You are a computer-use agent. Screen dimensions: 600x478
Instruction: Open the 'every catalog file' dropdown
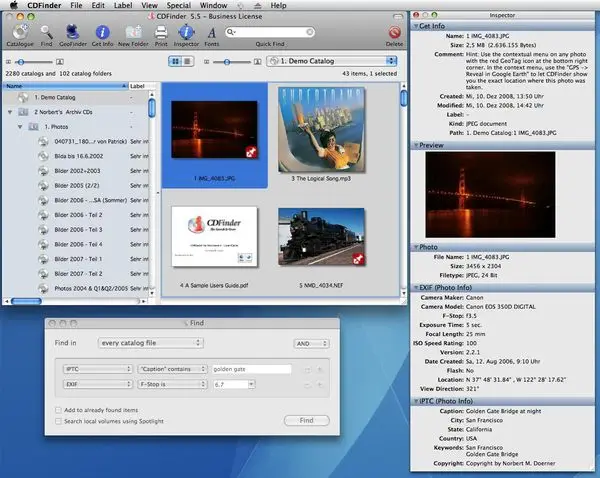[x=151, y=343]
